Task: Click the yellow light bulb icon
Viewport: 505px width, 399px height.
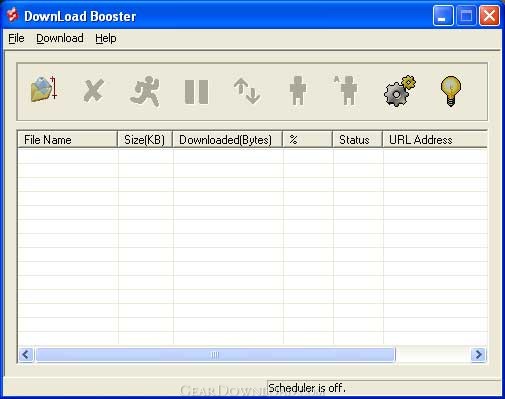Action: point(451,91)
